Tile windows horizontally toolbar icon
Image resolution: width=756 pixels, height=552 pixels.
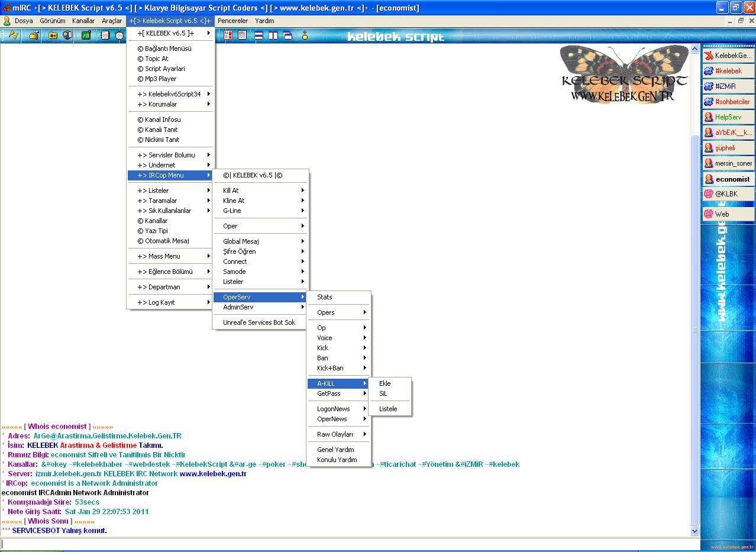[259, 35]
